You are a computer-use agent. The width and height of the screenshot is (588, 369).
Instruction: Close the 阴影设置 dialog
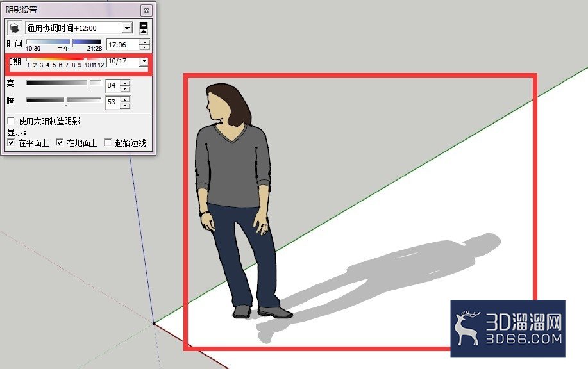[x=146, y=10]
